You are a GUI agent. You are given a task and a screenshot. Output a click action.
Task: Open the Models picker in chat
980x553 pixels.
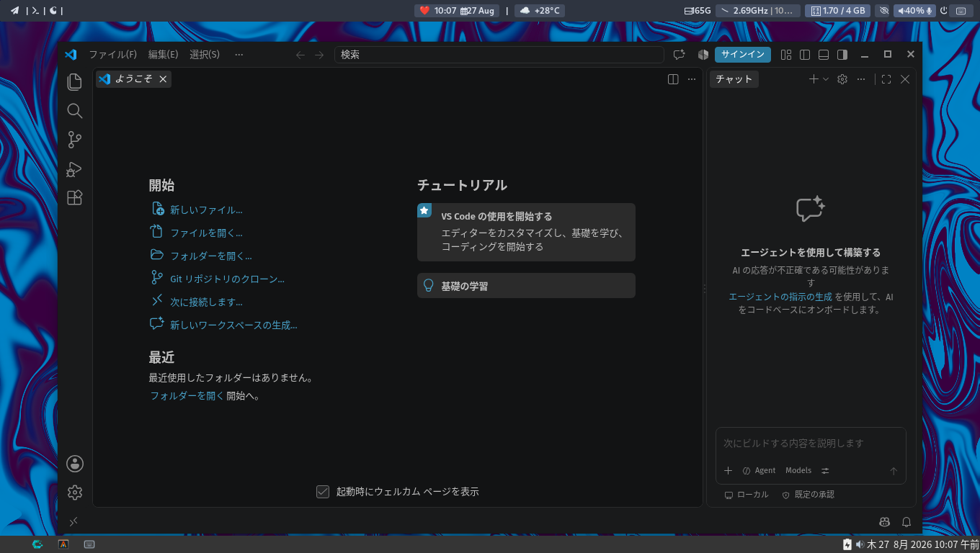[x=798, y=470]
